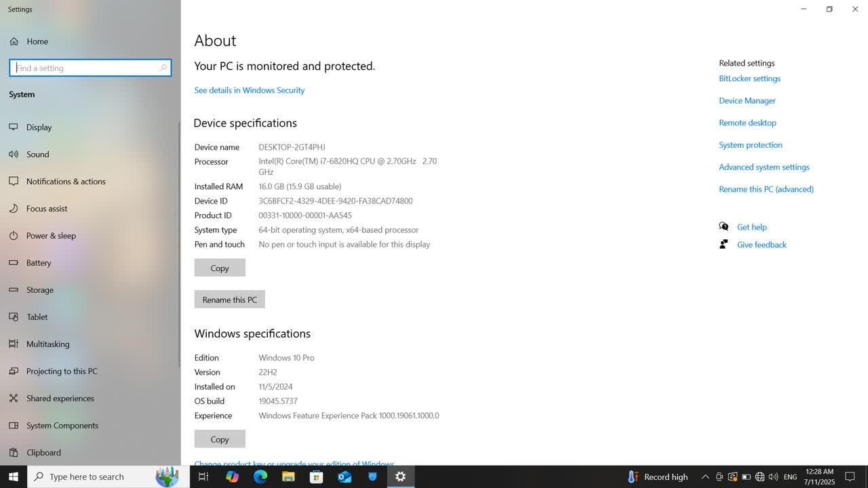Screen dimensions: 868x488
Task: Open Device Manager link
Action: (x=747, y=101)
